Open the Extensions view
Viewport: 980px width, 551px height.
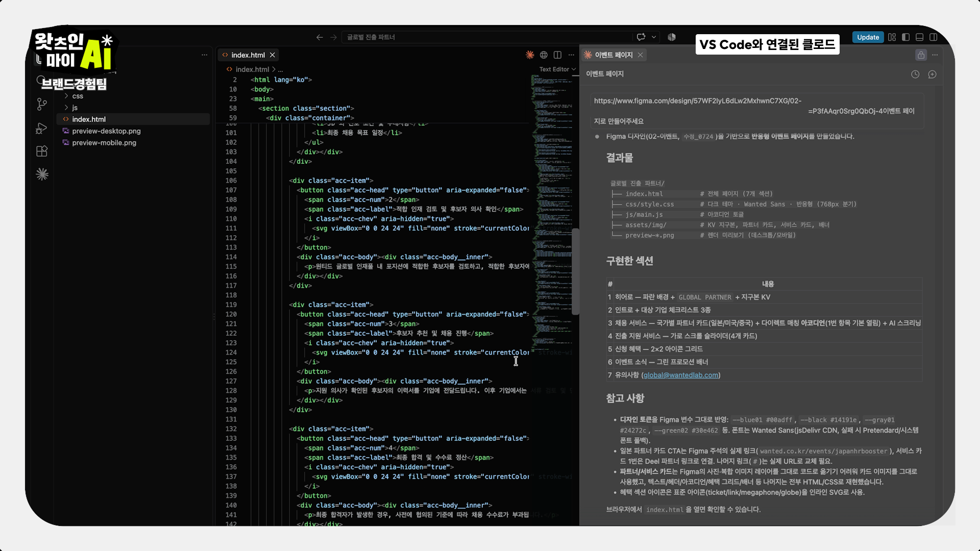pos(42,151)
